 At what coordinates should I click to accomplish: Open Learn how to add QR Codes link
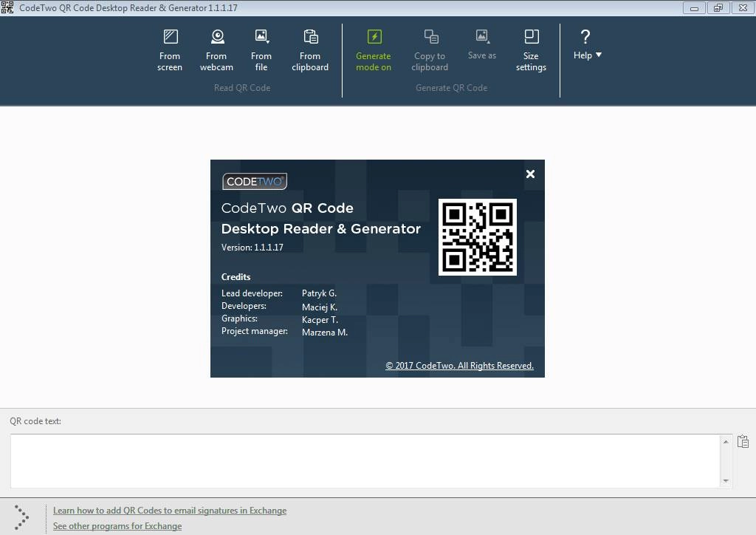tap(170, 511)
